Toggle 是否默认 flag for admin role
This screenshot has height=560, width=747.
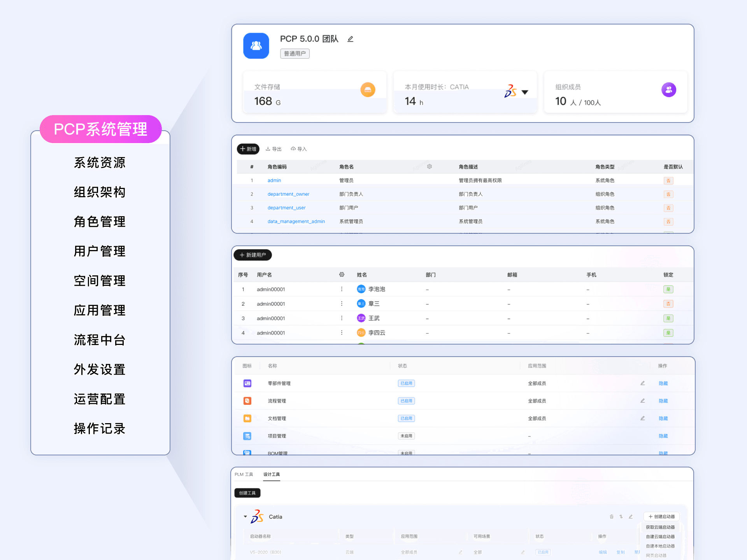pyautogui.click(x=668, y=180)
